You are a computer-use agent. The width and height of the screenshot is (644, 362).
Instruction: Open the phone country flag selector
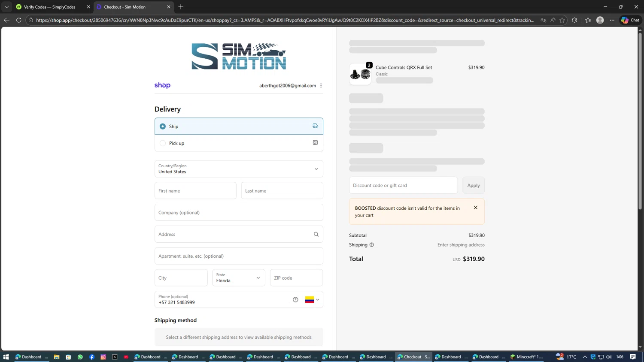pos(312,300)
